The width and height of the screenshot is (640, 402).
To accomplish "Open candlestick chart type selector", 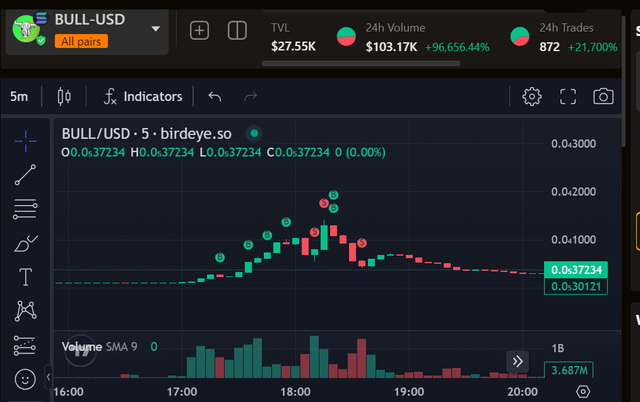I will 64,97.
